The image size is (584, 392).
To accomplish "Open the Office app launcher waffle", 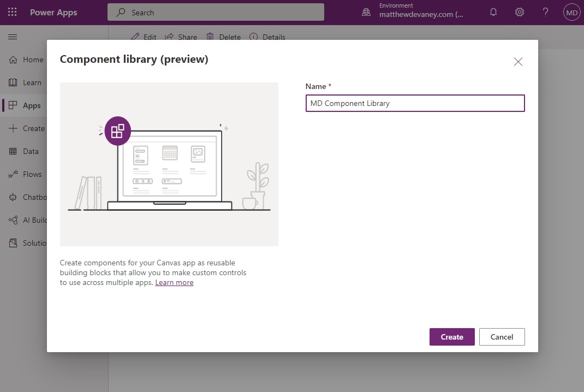I will pos(12,12).
